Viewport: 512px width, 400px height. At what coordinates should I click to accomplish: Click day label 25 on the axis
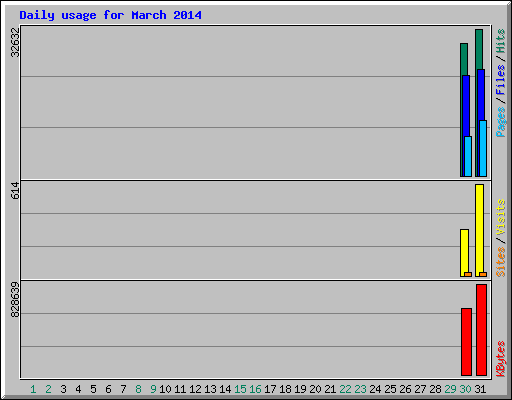point(390,389)
